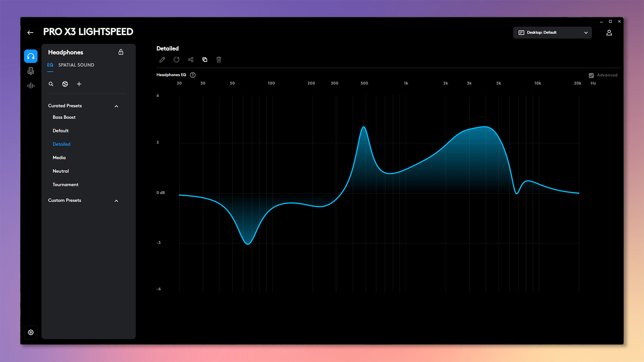Click the EQ curve peak near 500 Hz
This screenshot has width=644, height=362.
click(x=364, y=128)
